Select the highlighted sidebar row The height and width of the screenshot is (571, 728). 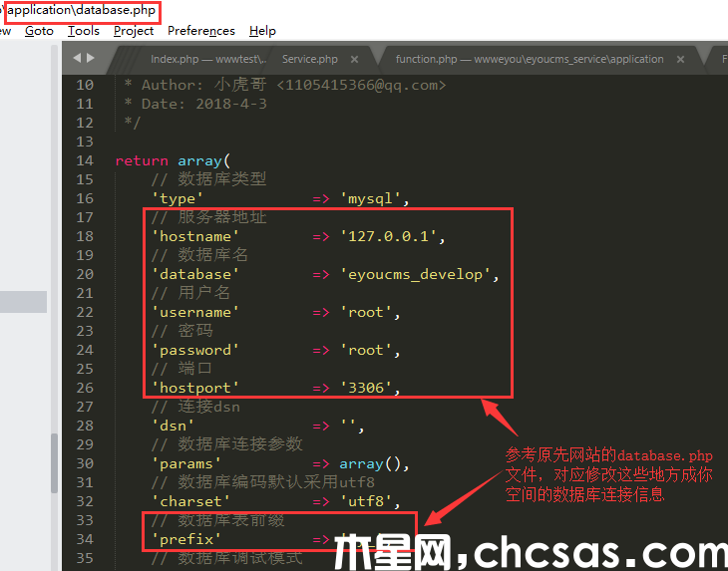coord(23,302)
